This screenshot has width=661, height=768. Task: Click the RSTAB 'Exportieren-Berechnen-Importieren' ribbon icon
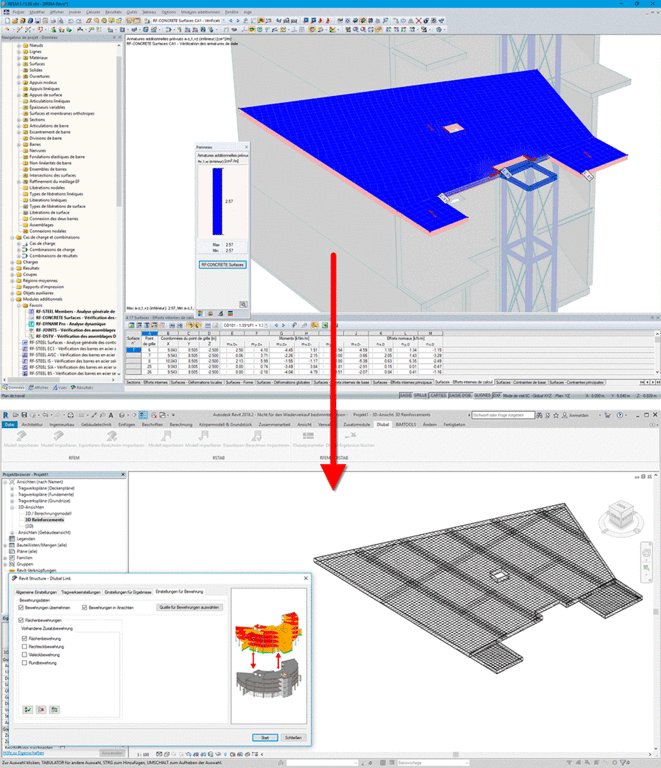[x=256, y=435]
